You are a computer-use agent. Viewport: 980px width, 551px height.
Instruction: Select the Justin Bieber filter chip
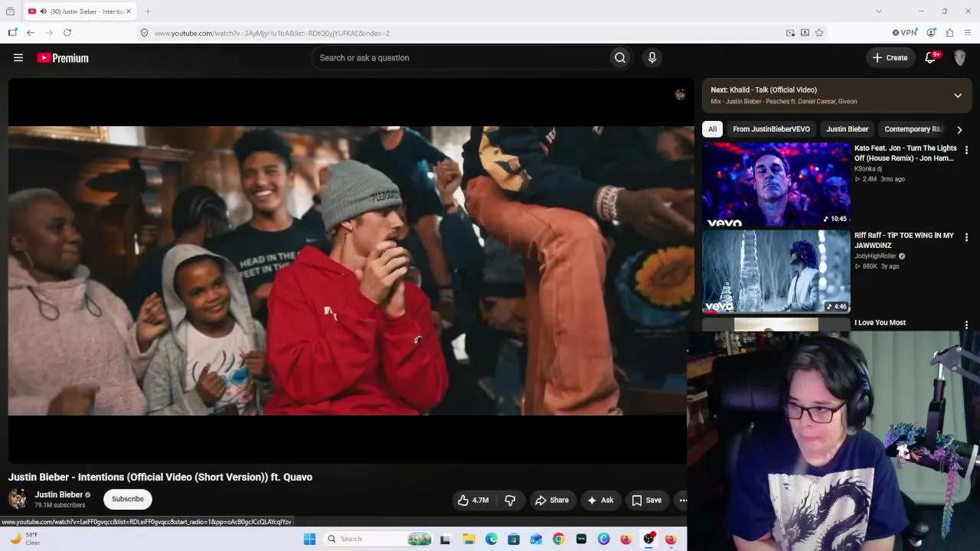847,129
